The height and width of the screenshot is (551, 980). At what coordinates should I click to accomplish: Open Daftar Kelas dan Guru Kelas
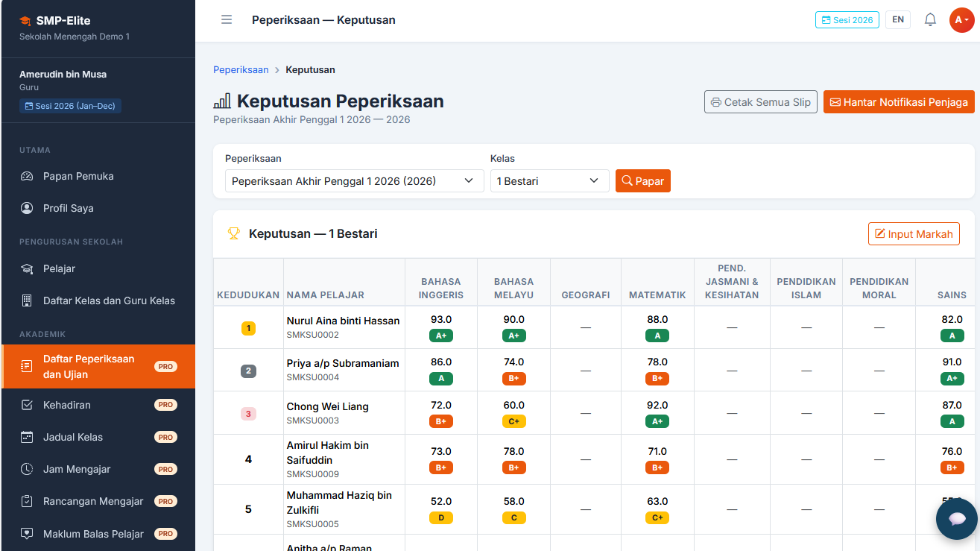[98, 301]
